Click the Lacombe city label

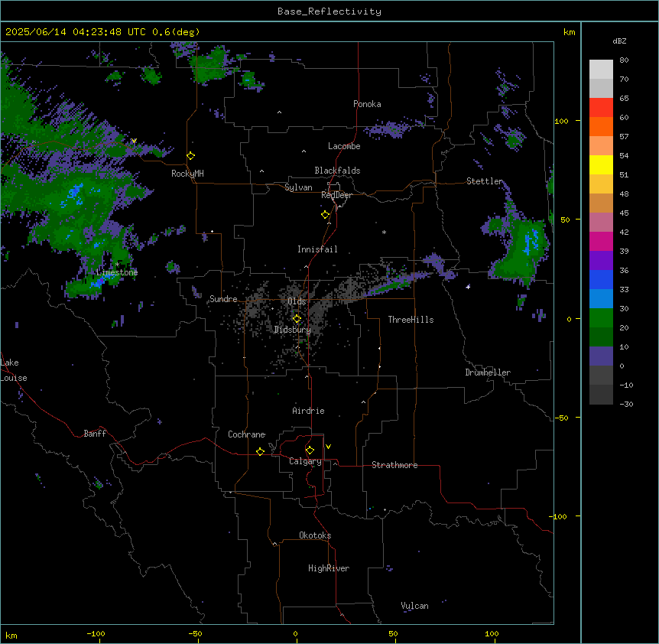pos(344,146)
